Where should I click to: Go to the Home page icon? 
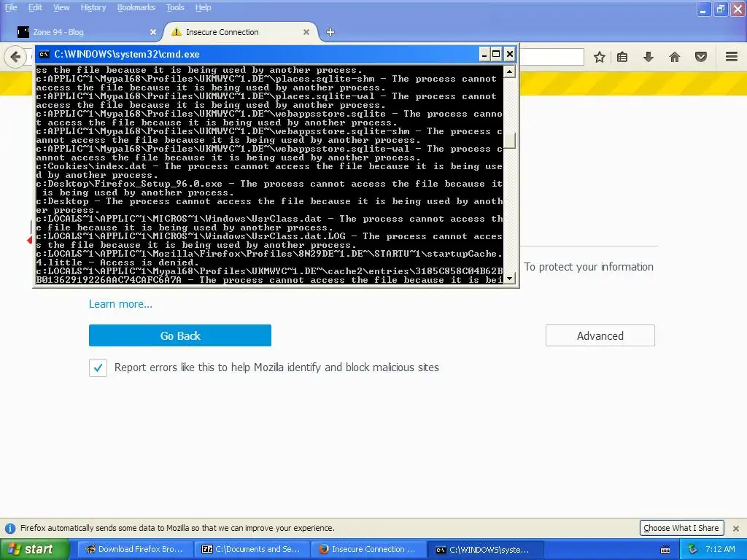click(675, 57)
